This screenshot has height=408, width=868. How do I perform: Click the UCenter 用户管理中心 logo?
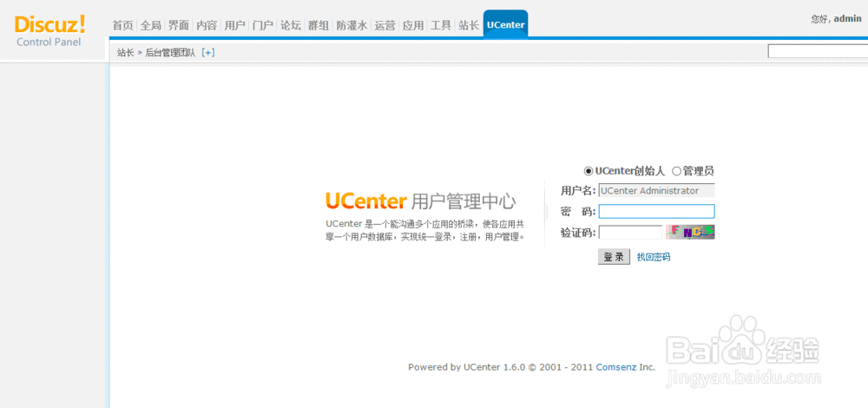pos(421,201)
